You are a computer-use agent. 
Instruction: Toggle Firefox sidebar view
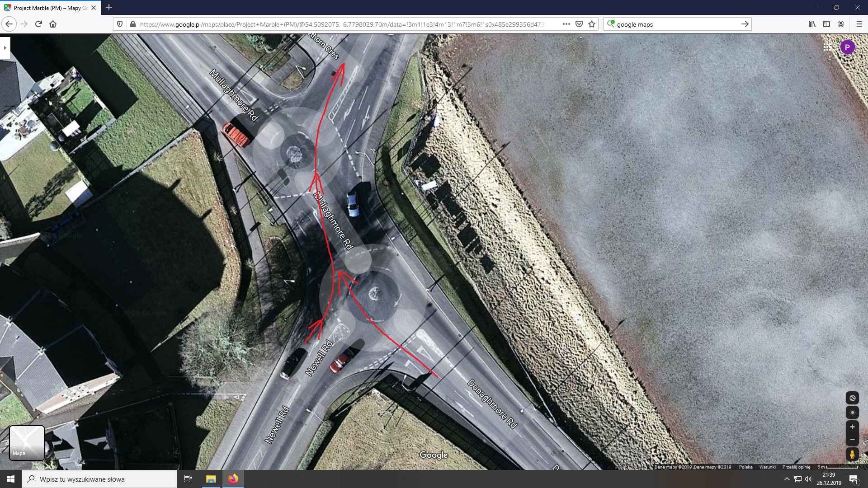click(826, 24)
